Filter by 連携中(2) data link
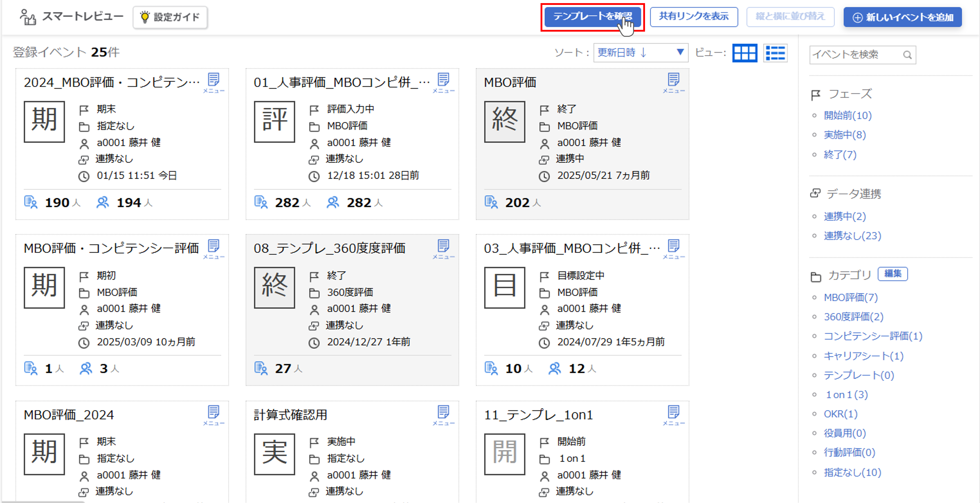 (845, 216)
